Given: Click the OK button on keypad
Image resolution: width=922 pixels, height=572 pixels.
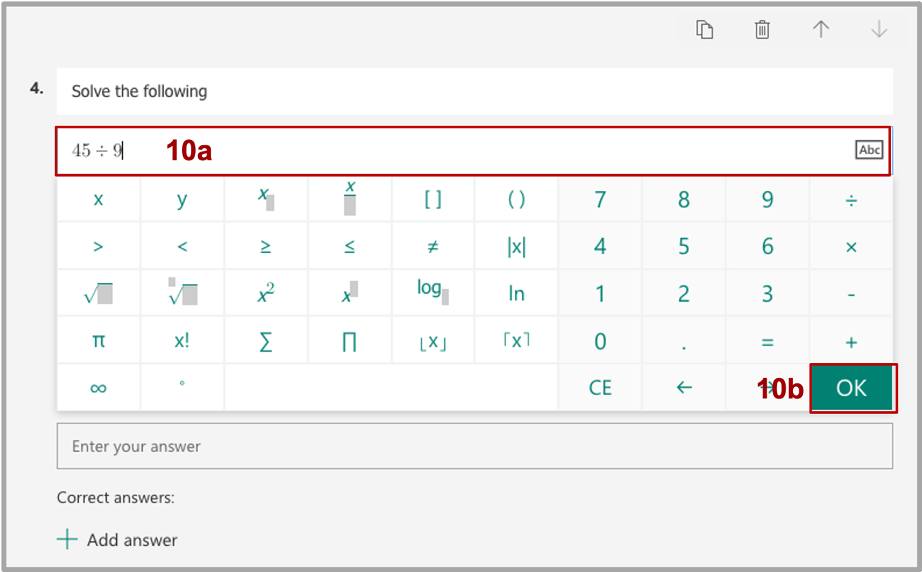Looking at the screenshot, I should coord(851,388).
